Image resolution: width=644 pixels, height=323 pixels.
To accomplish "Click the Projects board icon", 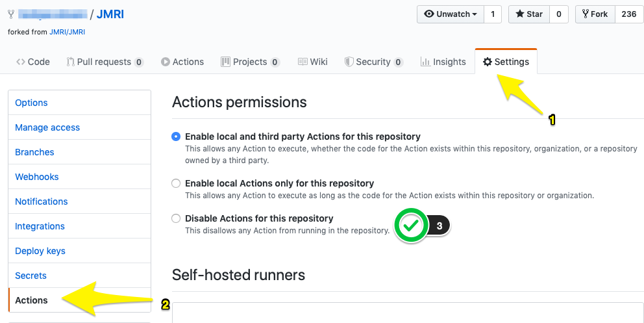I will [x=225, y=62].
